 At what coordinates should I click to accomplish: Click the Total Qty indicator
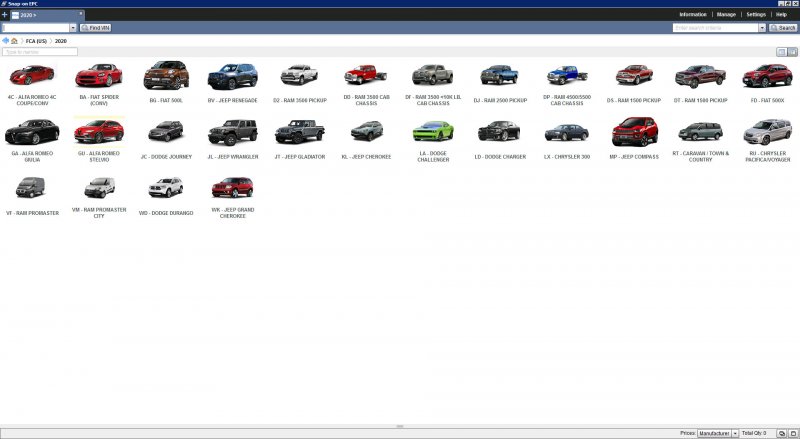click(754, 433)
